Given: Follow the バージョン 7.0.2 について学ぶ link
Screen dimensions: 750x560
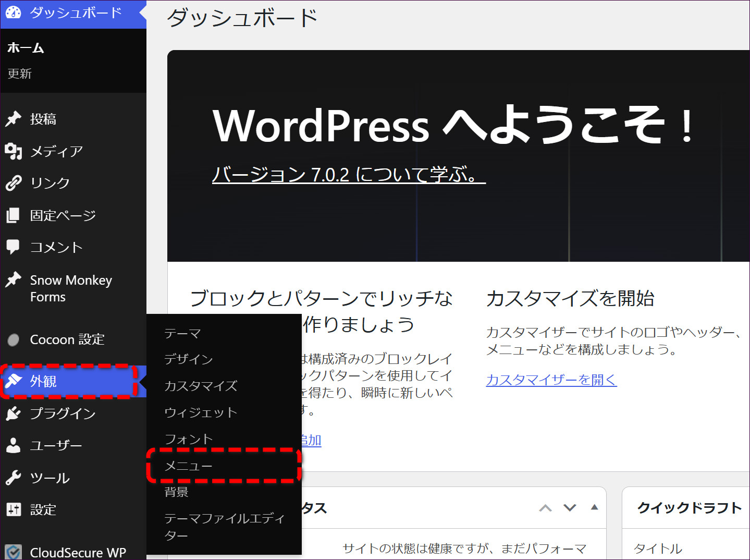Looking at the screenshot, I should 349,174.
